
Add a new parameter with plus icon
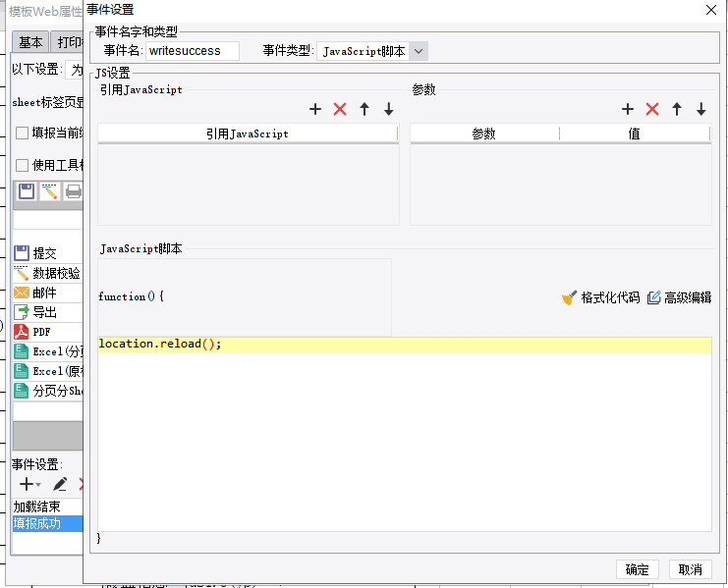628,109
